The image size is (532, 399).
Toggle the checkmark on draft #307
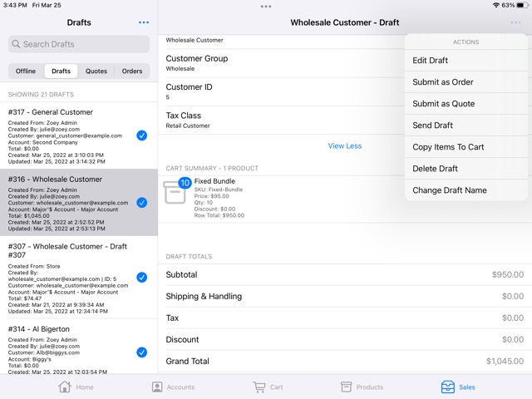[x=142, y=277]
